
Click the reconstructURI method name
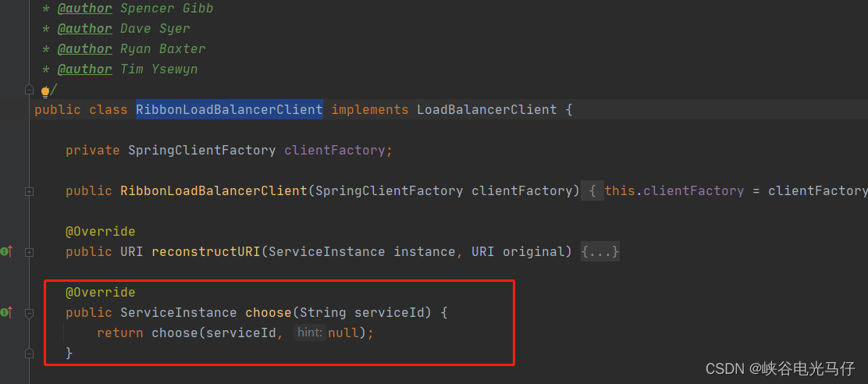(206, 252)
